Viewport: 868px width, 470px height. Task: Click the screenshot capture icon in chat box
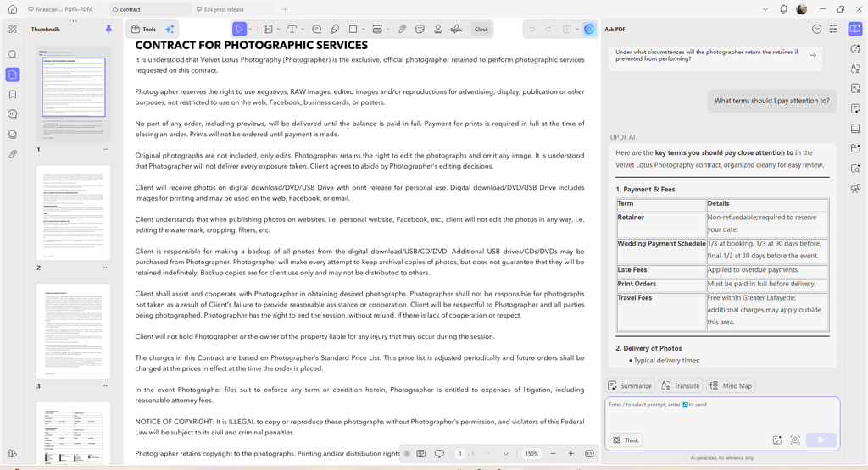[x=795, y=440]
